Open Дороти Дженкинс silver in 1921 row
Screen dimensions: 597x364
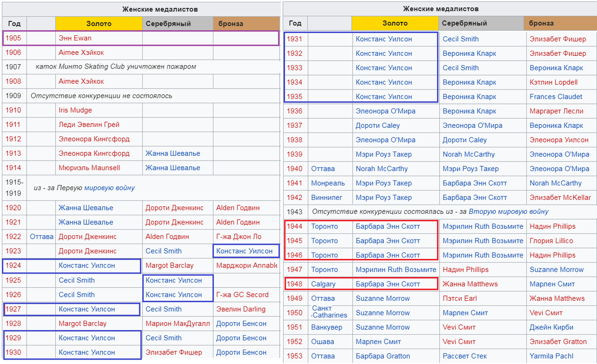point(175,222)
